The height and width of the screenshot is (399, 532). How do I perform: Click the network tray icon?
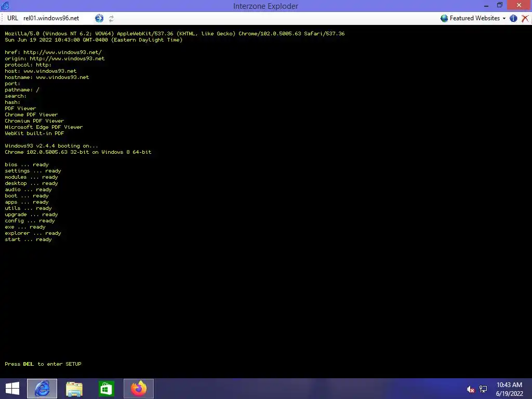point(483,389)
